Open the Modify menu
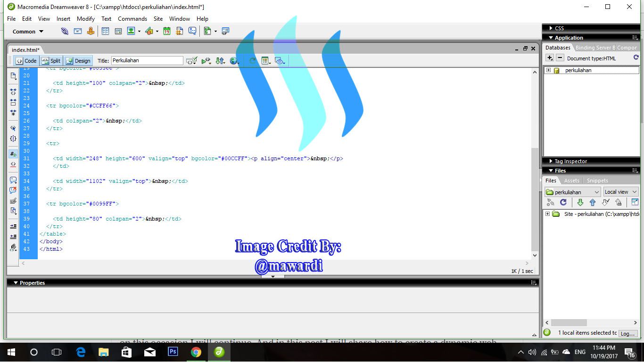The image size is (644, 362). tap(86, 19)
